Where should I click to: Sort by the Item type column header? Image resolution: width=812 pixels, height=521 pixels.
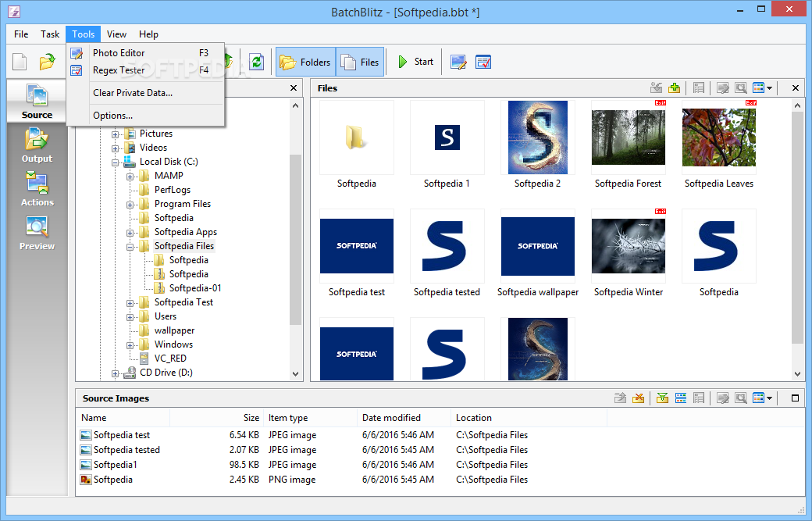click(x=310, y=417)
